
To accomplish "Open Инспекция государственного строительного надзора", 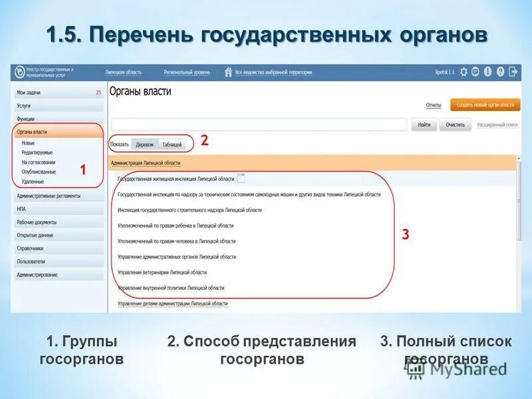I will tap(190, 210).
